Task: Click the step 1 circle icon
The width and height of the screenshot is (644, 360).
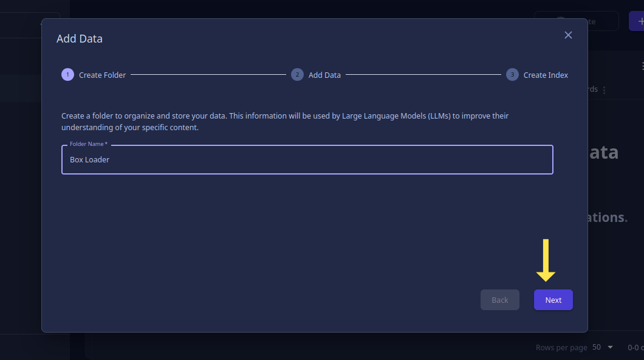Action: (68, 75)
